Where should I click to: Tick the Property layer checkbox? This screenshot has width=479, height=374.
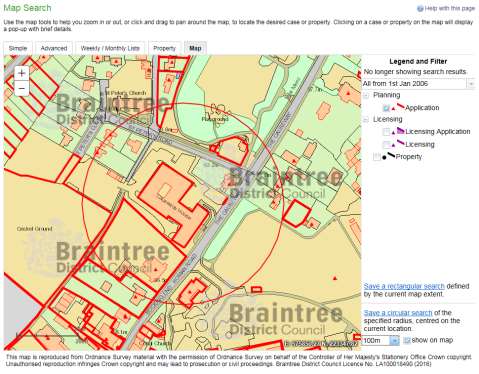point(377,157)
